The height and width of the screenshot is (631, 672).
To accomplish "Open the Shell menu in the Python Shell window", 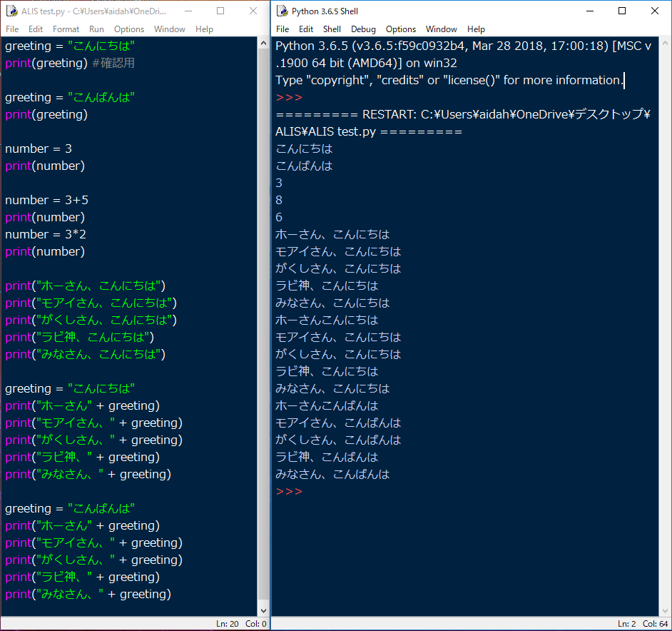I will point(332,29).
